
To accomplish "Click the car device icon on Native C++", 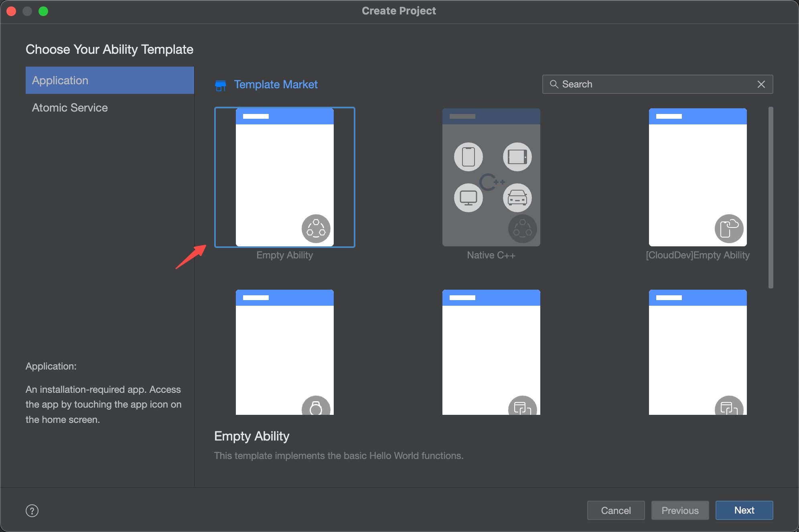I will pyautogui.click(x=517, y=197).
